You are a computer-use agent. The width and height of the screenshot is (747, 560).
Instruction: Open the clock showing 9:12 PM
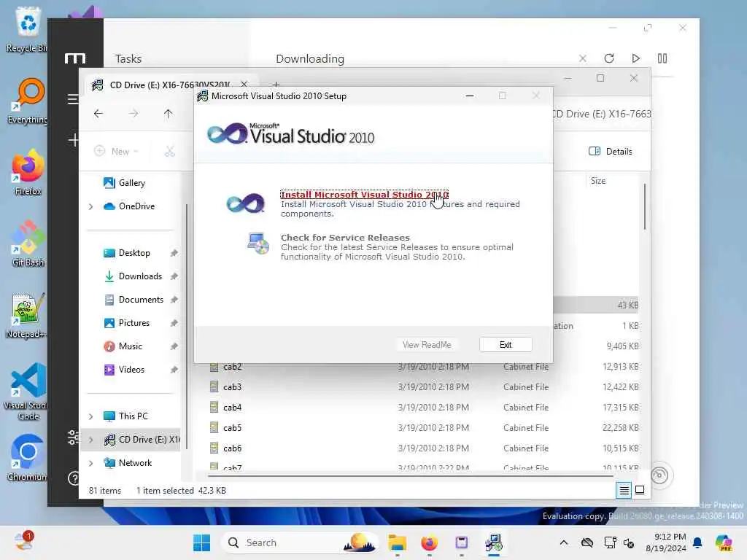pyautogui.click(x=666, y=542)
